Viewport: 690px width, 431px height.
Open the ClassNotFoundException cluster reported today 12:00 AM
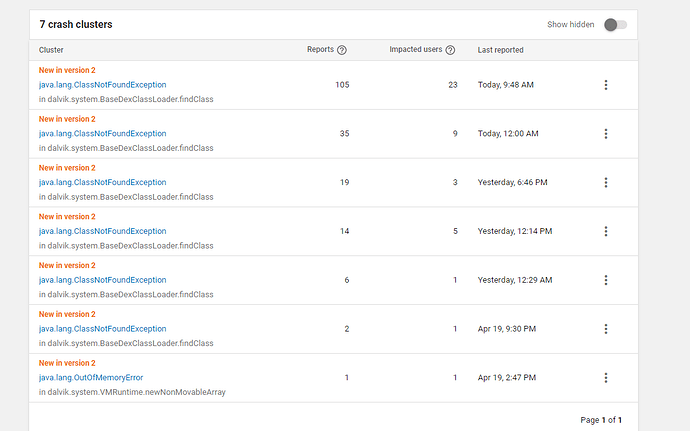click(103, 134)
